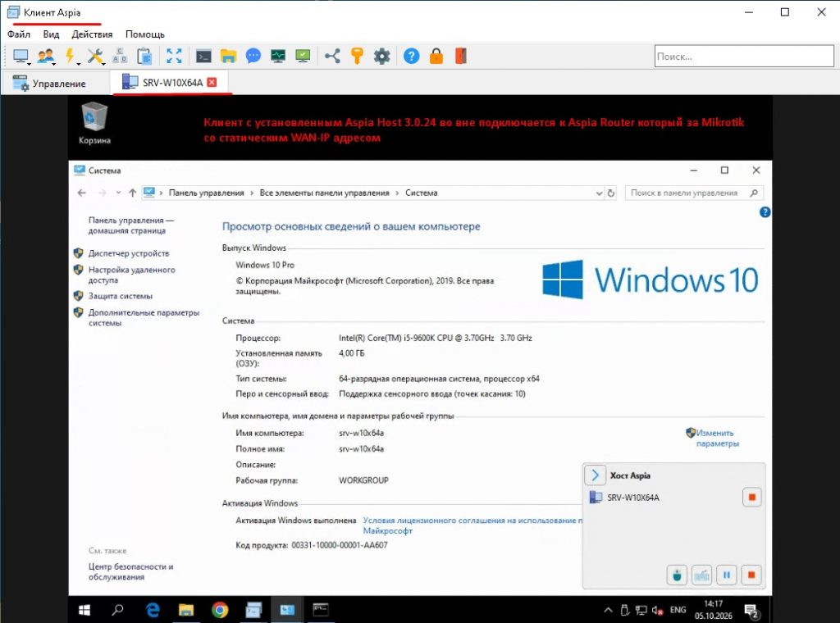Stop the SRV-W10X64A connection in its row
The width and height of the screenshot is (840, 623).
(752, 498)
